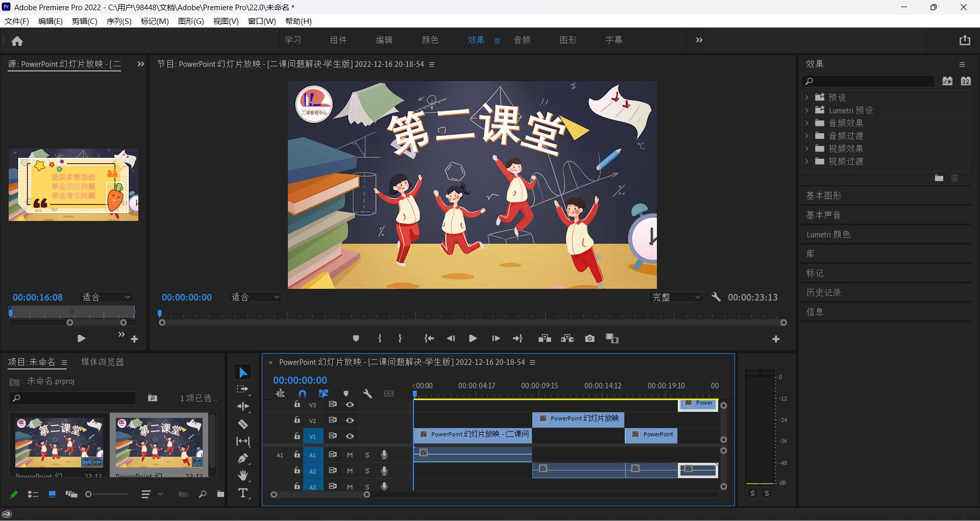Add marker in timeline
This screenshot has width=980, height=521.
click(346, 393)
